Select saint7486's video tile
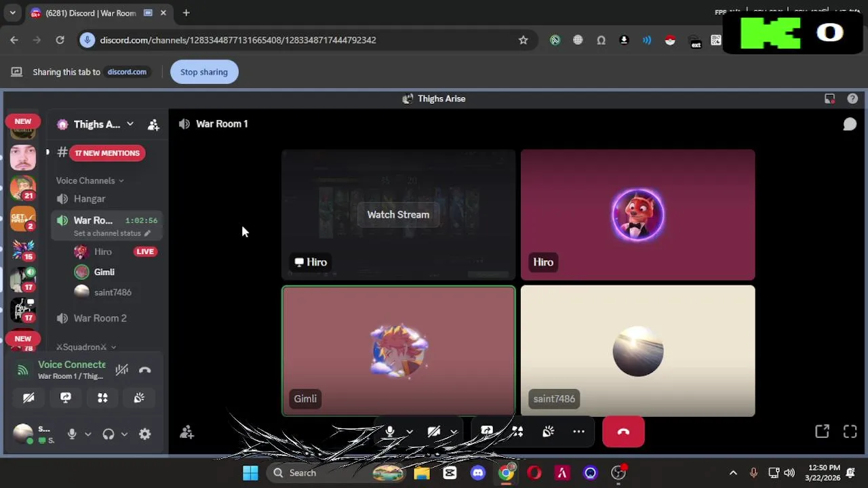 (x=637, y=351)
